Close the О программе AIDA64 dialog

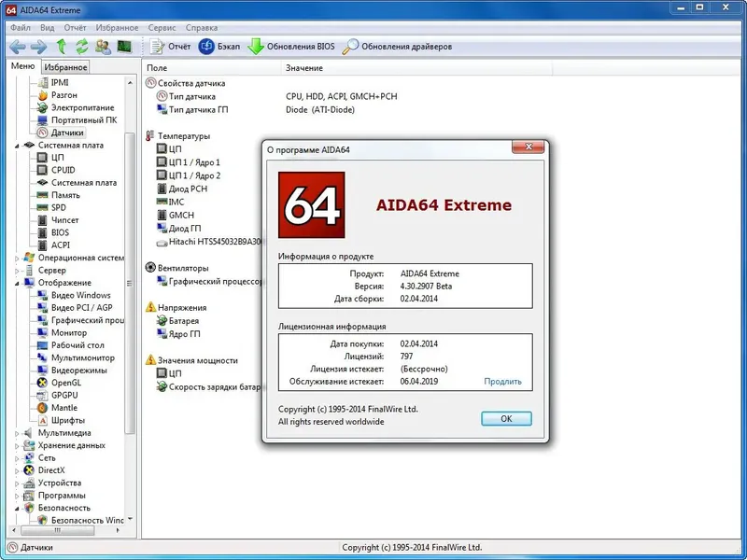tap(528, 147)
